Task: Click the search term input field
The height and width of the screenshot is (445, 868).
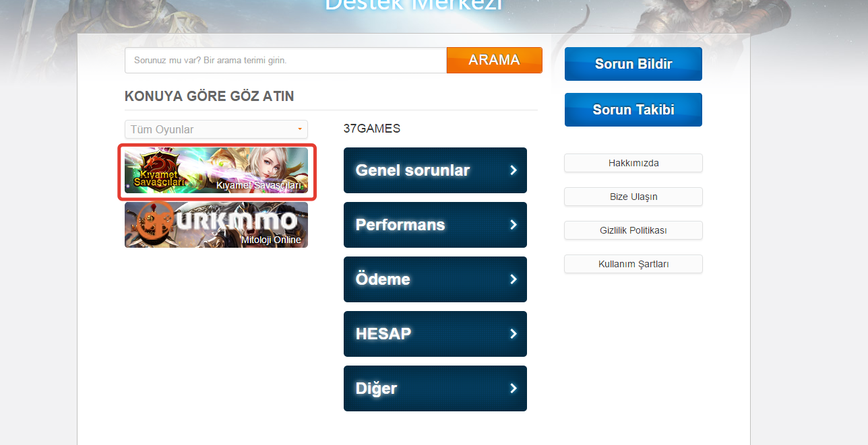Action: pyautogui.click(x=286, y=60)
